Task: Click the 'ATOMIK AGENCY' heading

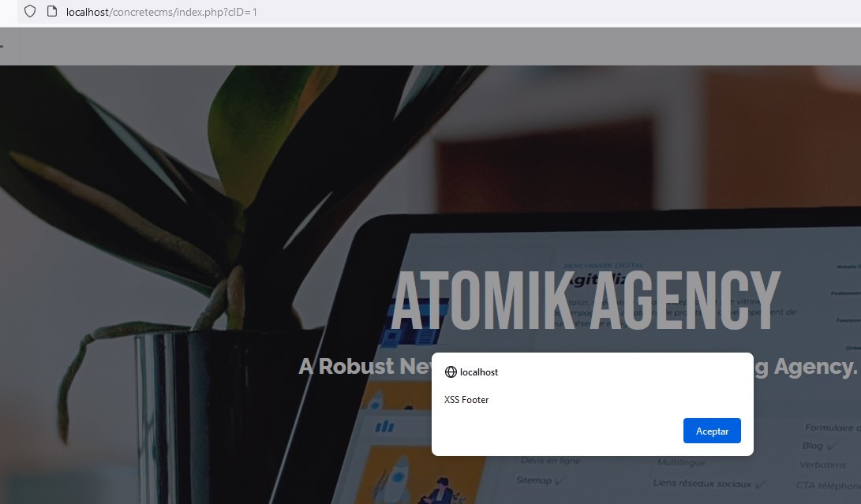Action: pyautogui.click(x=586, y=301)
